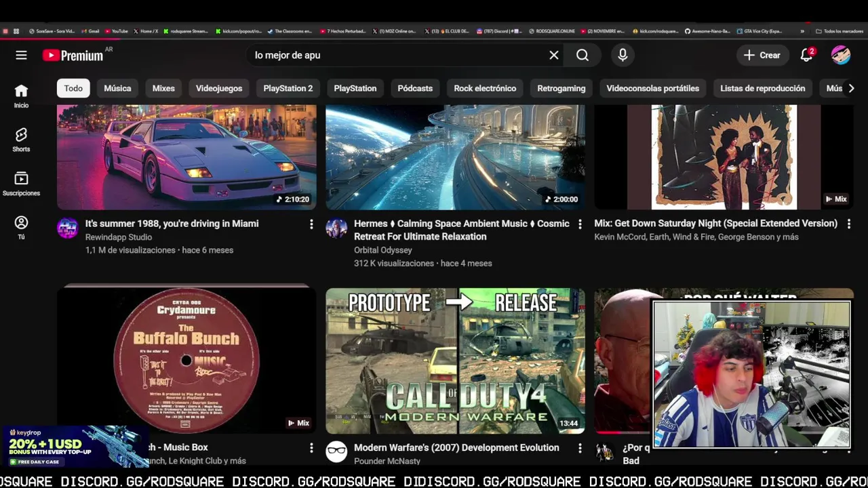Open the GTA Vice City bookmark
868x488 pixels.
[759, 31]
